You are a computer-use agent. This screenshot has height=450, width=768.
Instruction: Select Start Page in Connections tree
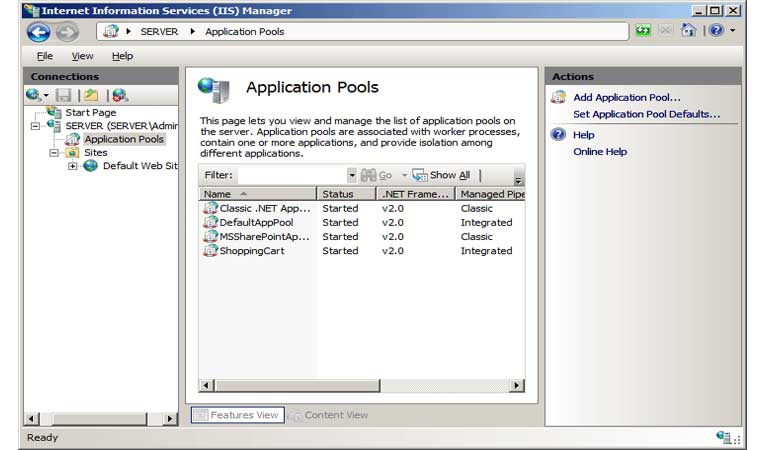point(91,113)
